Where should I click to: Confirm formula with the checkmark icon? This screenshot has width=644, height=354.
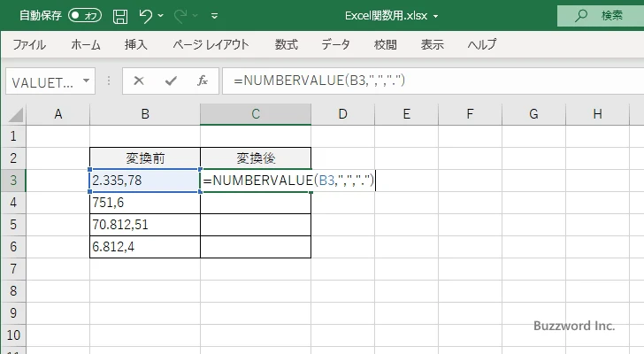pyautogui.click(x=171, y=81)
